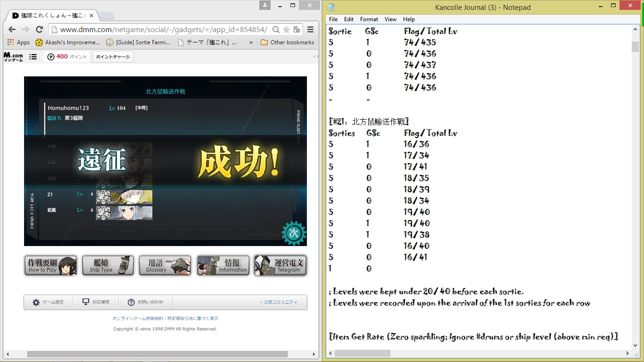Image resolution: width=644 pixels, height=362 pixels.
Task: Open 対応環境 supported environment
Action: click(x=96, y=302)
